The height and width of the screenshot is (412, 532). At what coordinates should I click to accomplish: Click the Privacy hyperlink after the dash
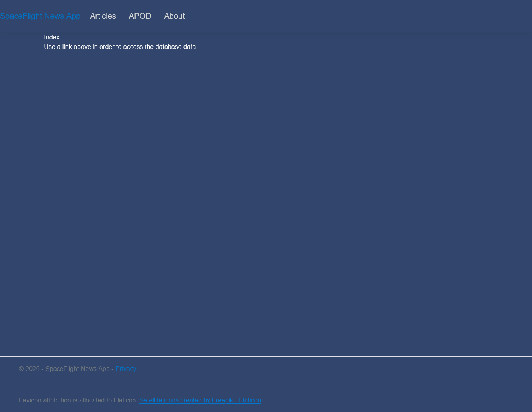(126, 369)
